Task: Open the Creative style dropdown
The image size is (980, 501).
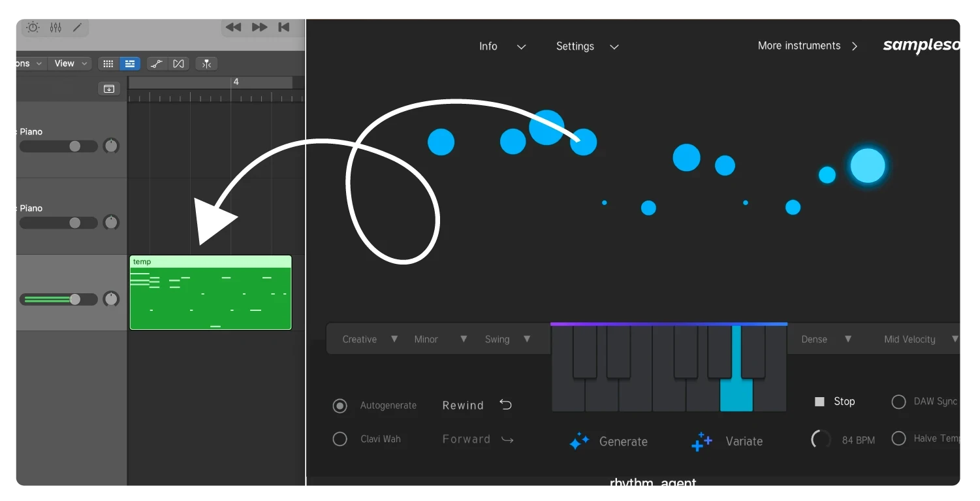Action: (370, 339)
